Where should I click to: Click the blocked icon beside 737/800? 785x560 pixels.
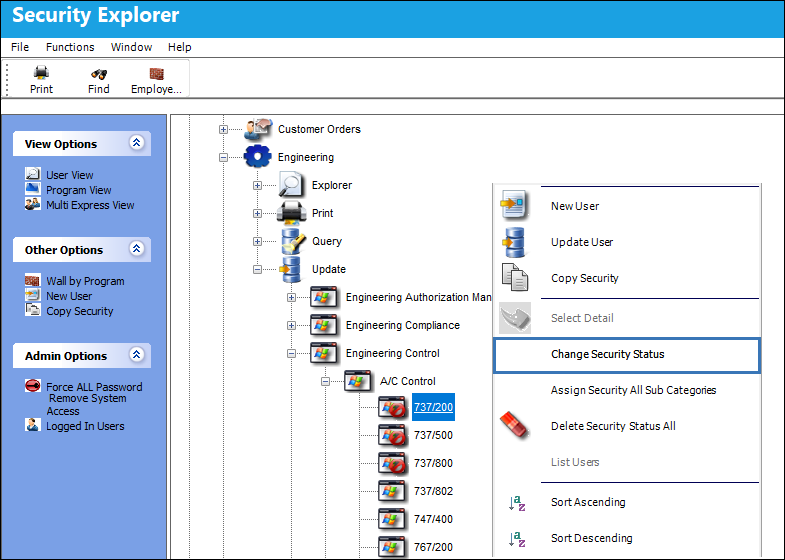(x=391, y=463)
